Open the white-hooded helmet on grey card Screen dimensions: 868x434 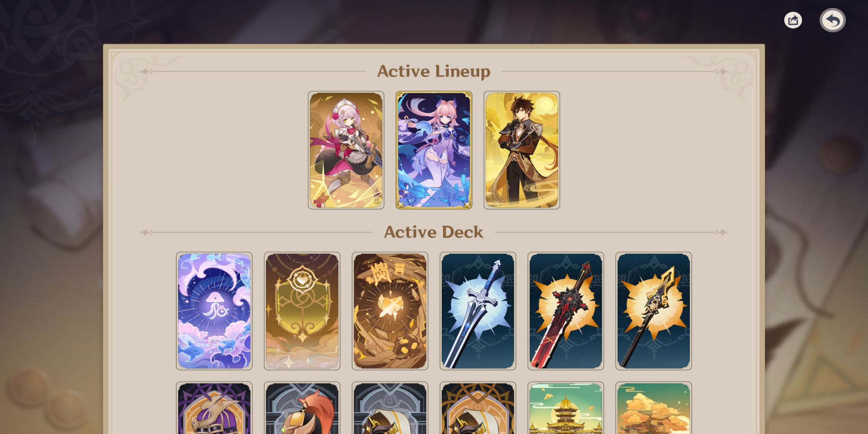coord(390,408)
